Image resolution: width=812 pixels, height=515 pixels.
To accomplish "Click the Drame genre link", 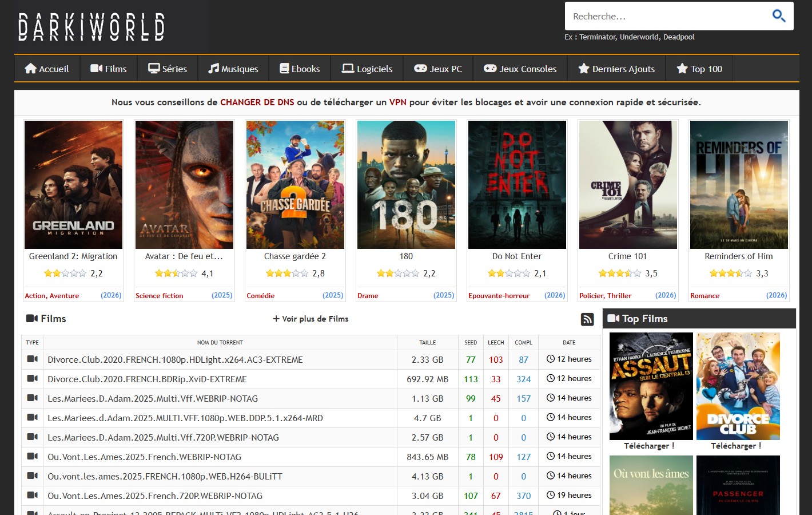I will tap(368, 296).
